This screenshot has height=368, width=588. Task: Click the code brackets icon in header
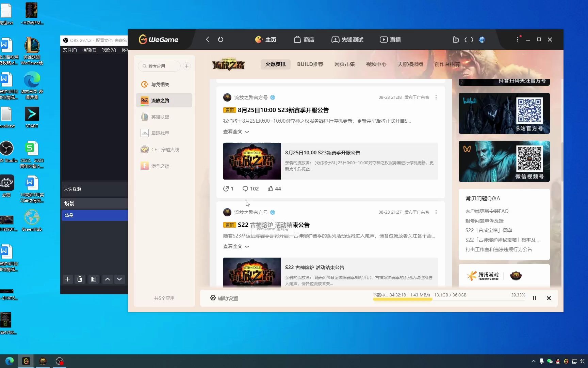coord(469,40)
